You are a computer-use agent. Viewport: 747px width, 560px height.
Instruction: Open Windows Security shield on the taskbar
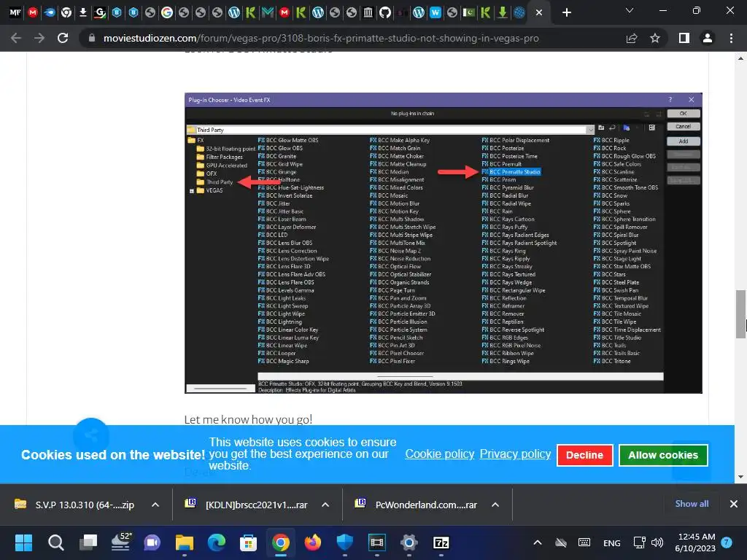(344, 542)
